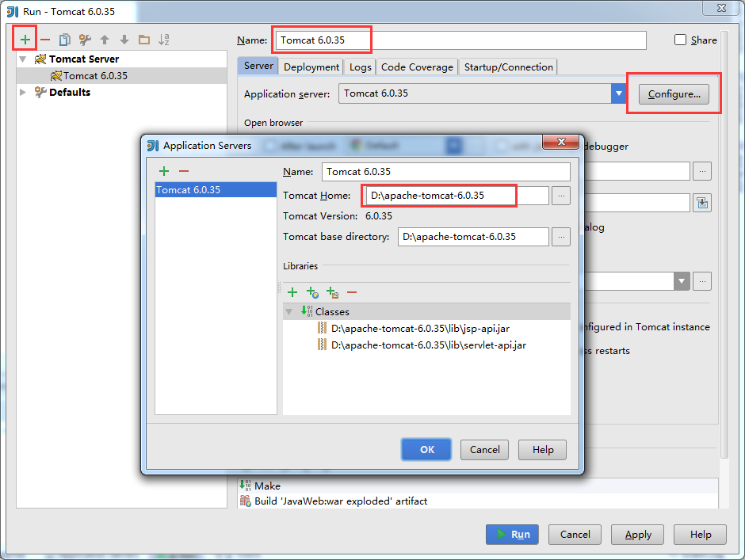Click Make task icon in before launch
This screenshot has width=745, height=560.
coord(245,485)
